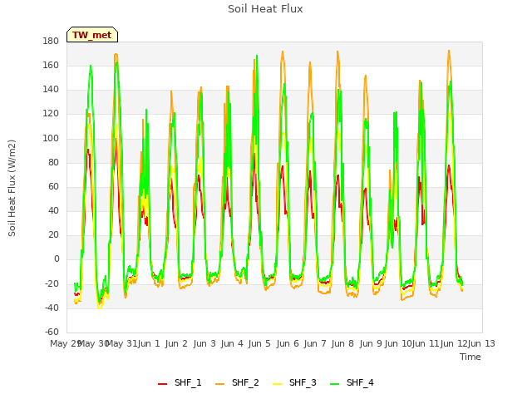The image size is (532, 399).
Task: Click the 60 y-axis tick label
Action: point(53,186)
